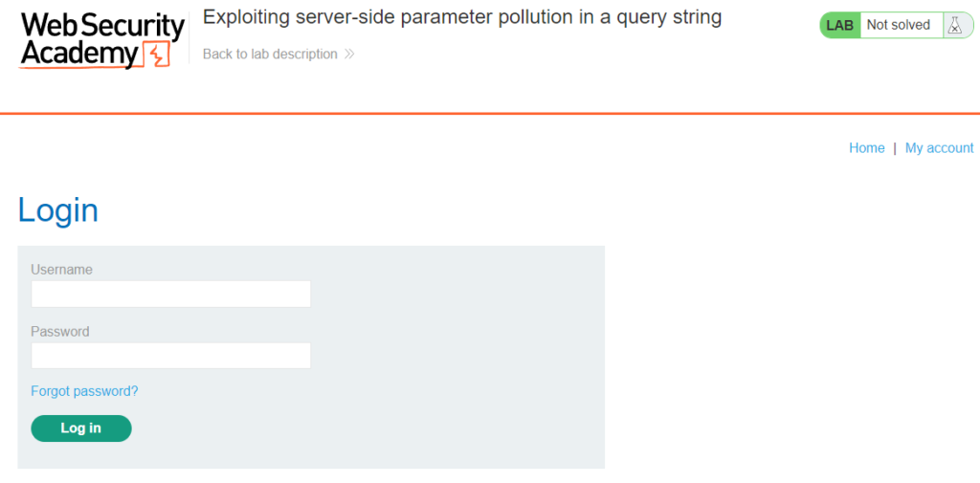The width and height of the screenshot is (980, 483).
Task: Click the Web Security Academy logo
Action: point(102,40)
